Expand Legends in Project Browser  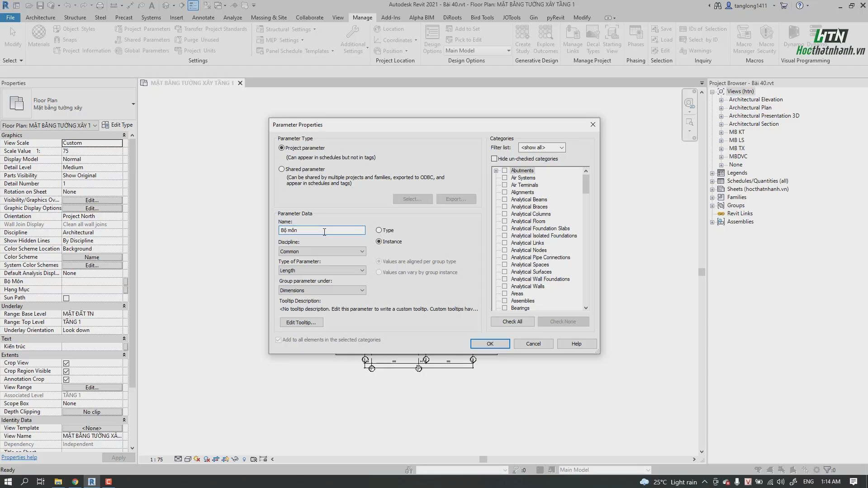click(x=712, y=173)
